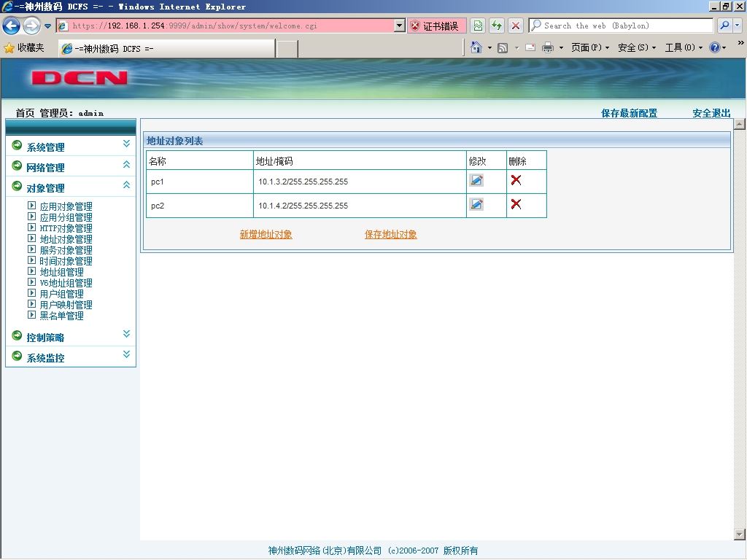
Task: Expand the 控制策略 section chevron
Action: point(126,334)
